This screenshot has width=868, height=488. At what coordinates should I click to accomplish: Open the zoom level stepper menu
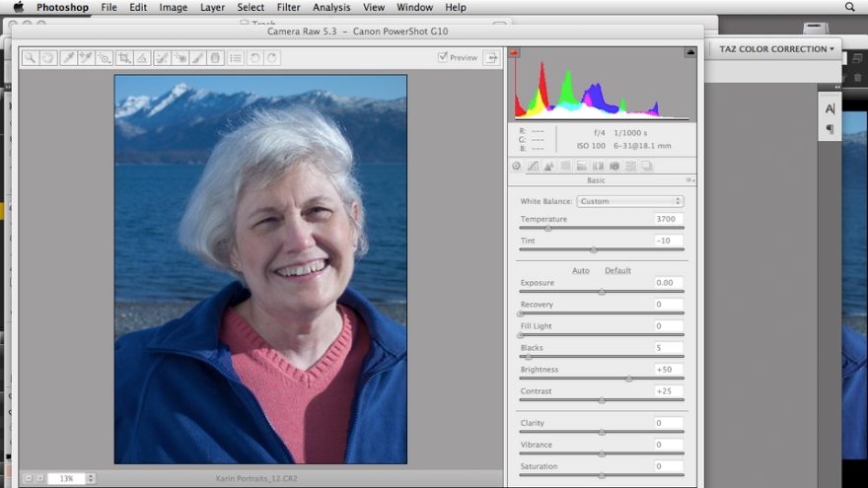(91, 478)
